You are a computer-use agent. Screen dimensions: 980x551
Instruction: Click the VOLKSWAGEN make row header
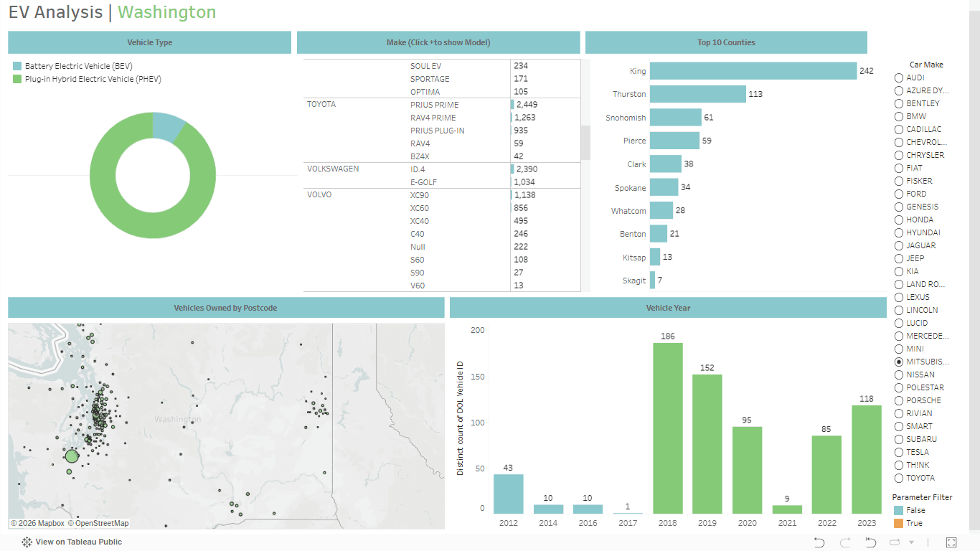[x=333, y=169]
